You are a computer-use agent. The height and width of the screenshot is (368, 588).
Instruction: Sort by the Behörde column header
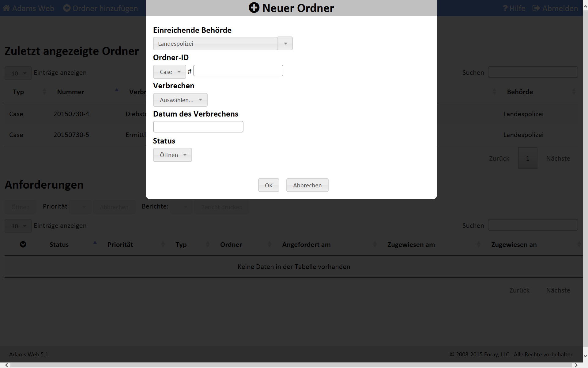(520, 92)
